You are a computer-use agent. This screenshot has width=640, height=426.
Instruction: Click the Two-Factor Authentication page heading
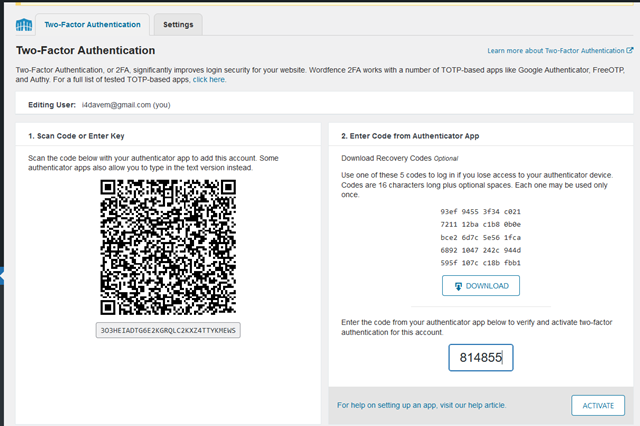click(x=86, y=50)
